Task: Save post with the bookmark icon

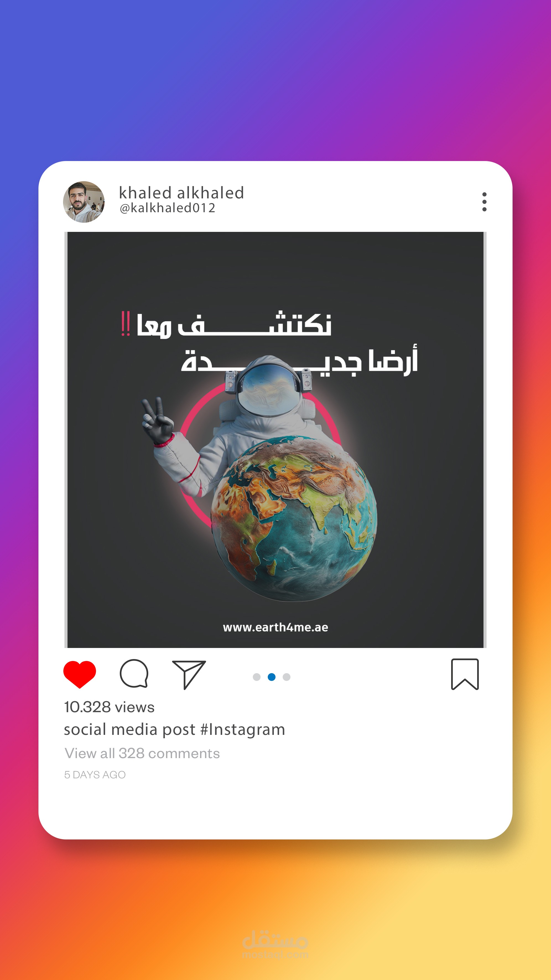Action: 465,674
